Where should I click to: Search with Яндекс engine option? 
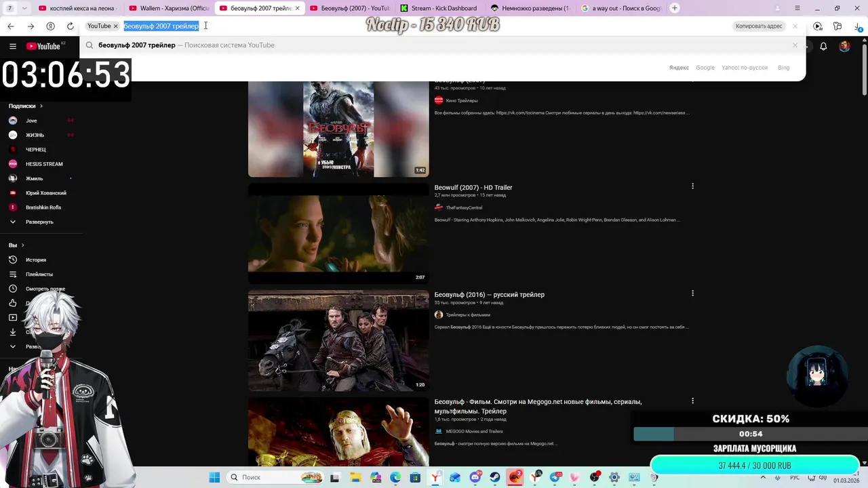tap(679, 68)
